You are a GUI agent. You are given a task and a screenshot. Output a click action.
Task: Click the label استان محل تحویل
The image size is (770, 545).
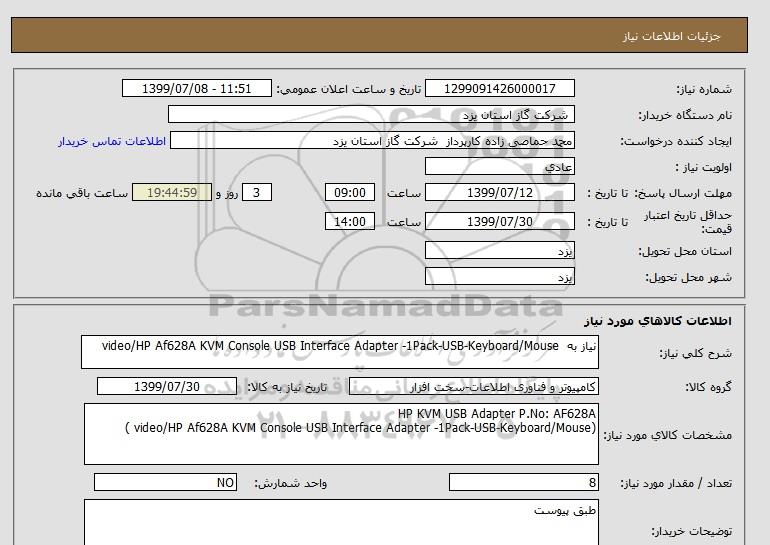[685, 251]
